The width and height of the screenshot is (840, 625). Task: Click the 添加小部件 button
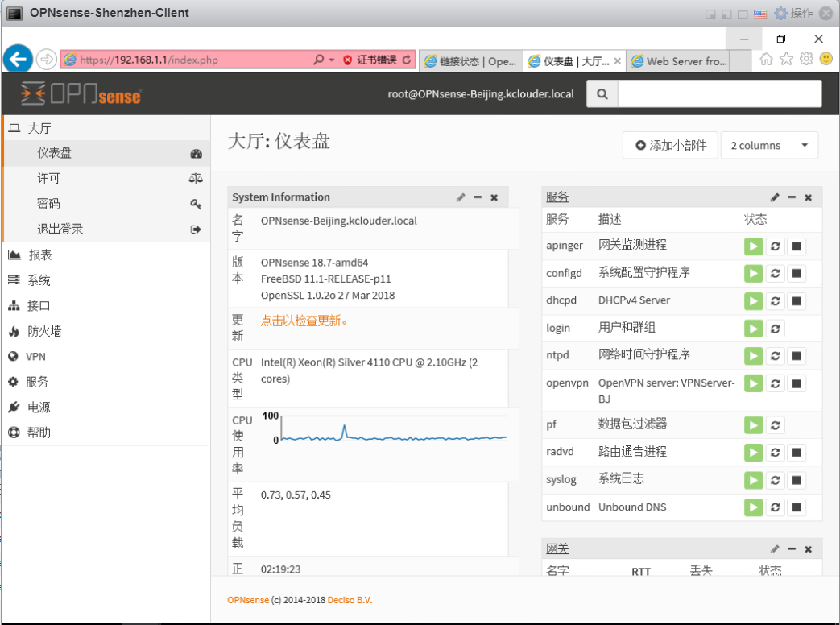[x=670, y=145]
